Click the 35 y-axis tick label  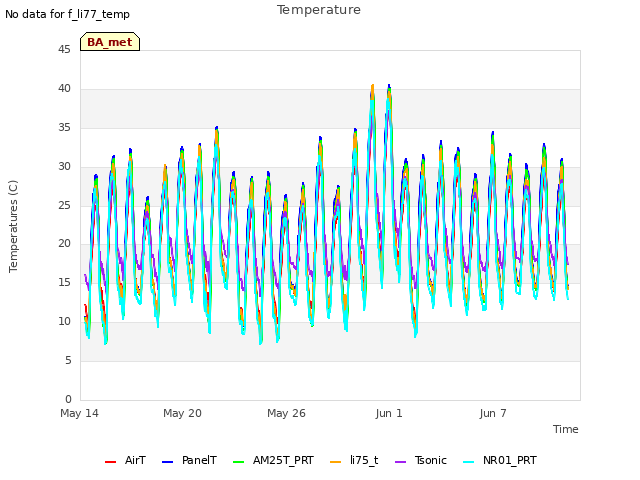tap(64, 128)
